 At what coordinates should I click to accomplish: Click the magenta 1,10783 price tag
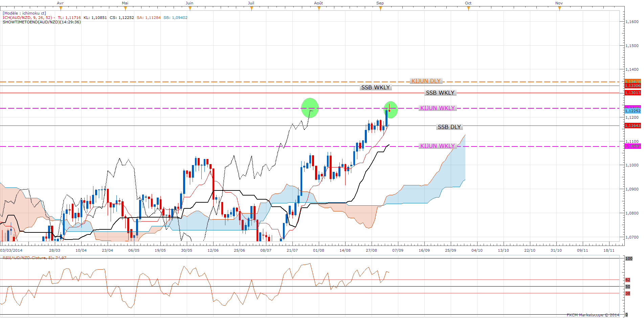[x=632, y=146]
